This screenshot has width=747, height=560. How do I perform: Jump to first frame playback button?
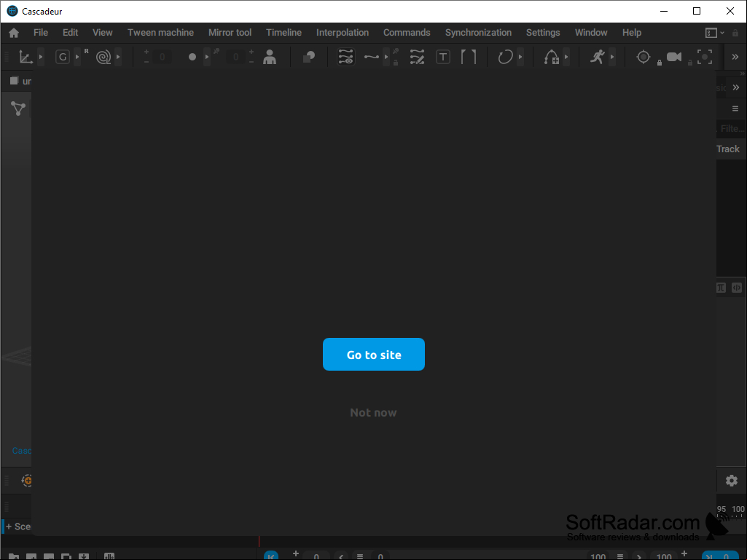(x=271, y=556)
